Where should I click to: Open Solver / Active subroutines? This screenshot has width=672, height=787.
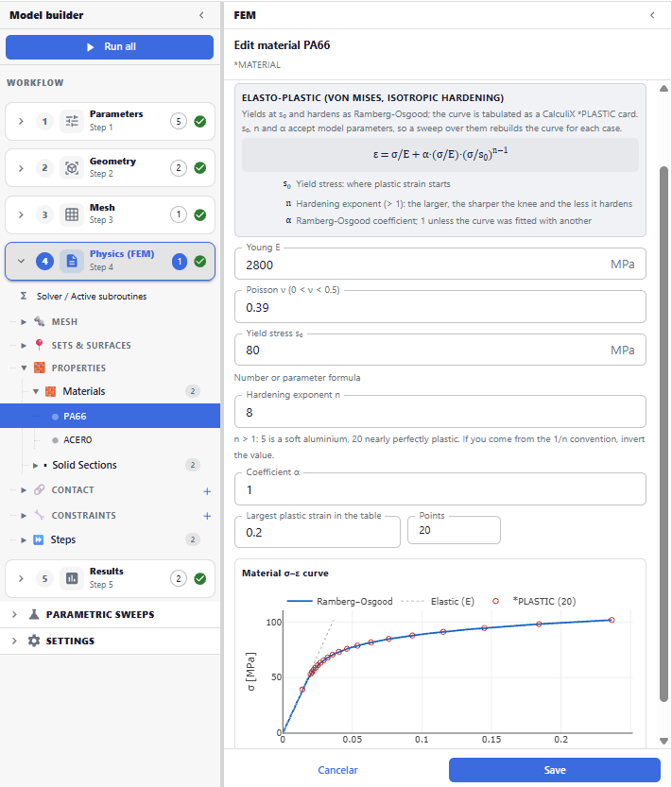[x=92, y=296]
